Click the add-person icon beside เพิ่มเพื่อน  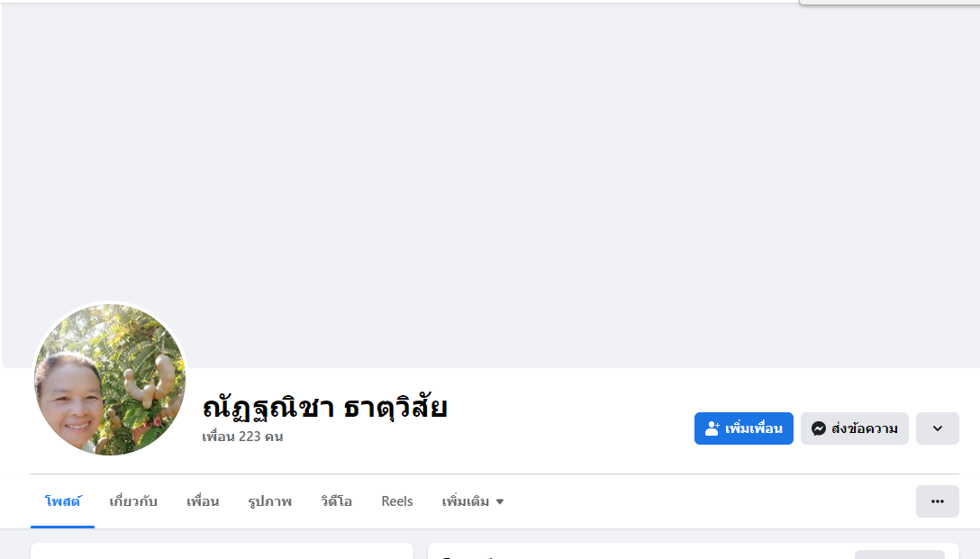(x=712, y=428)
